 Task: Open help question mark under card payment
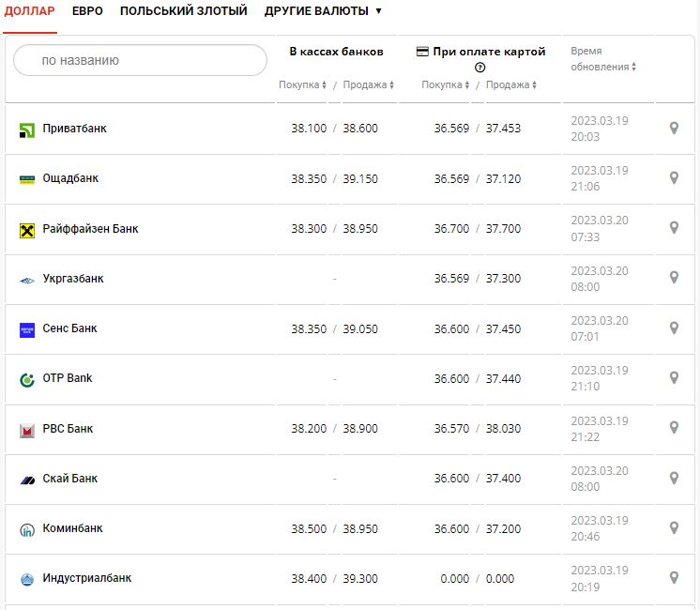[x=480, y=68]
